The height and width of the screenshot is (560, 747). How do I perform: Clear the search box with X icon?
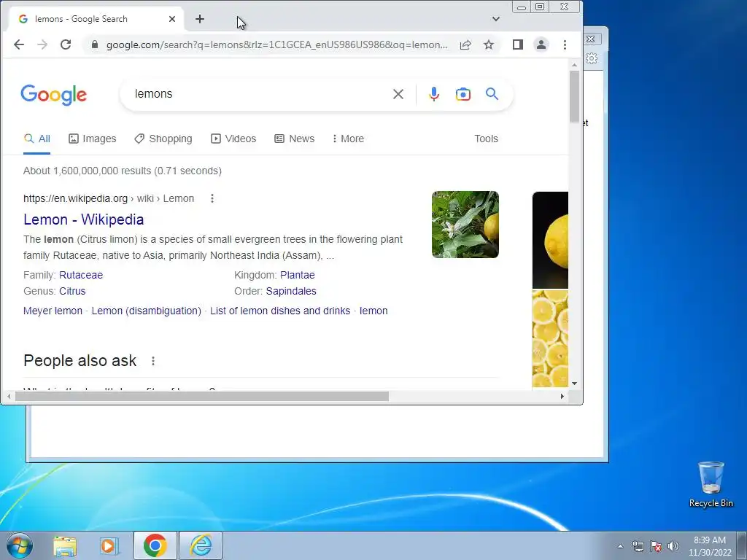click(398, 94)
